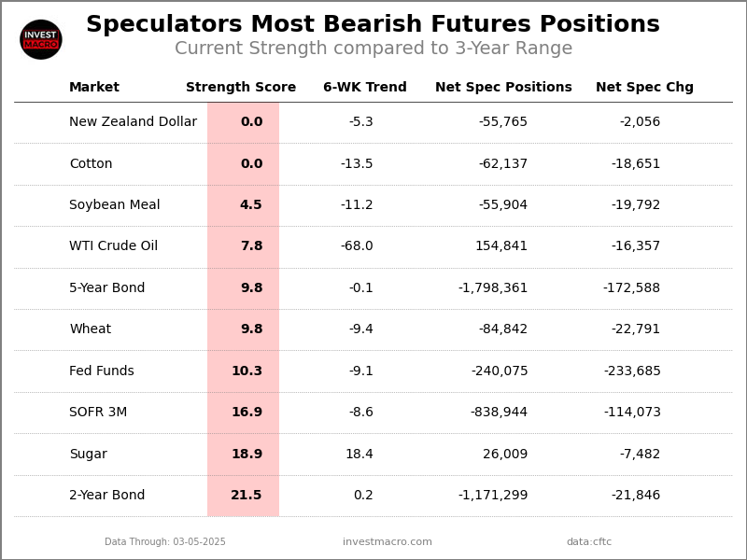747x560 pixels.
Task: Click the Data Through date text
Action: click(x=165, y=542)
